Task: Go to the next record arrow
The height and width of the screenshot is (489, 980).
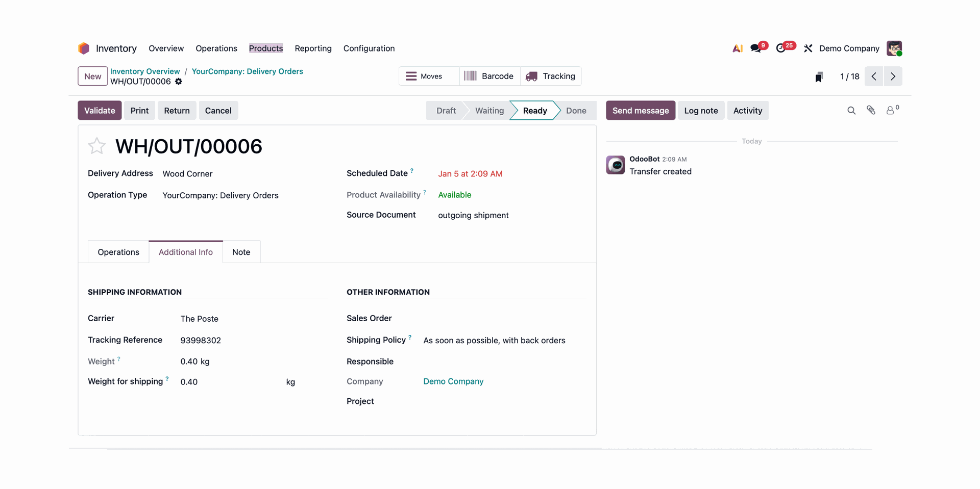Action: click(x=893, y=76)
